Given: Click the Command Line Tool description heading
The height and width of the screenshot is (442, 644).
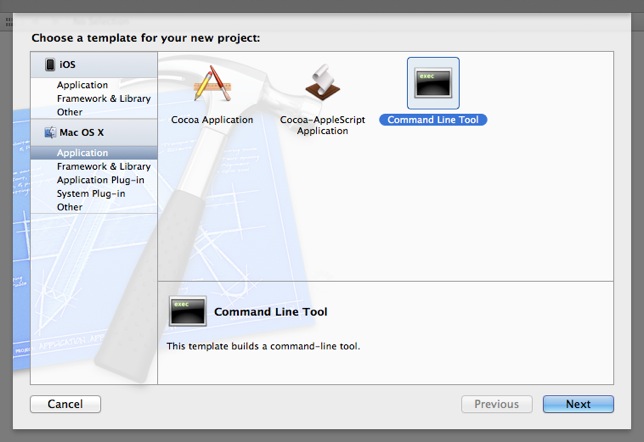Looking at the screenshot, I should (271, 312).
